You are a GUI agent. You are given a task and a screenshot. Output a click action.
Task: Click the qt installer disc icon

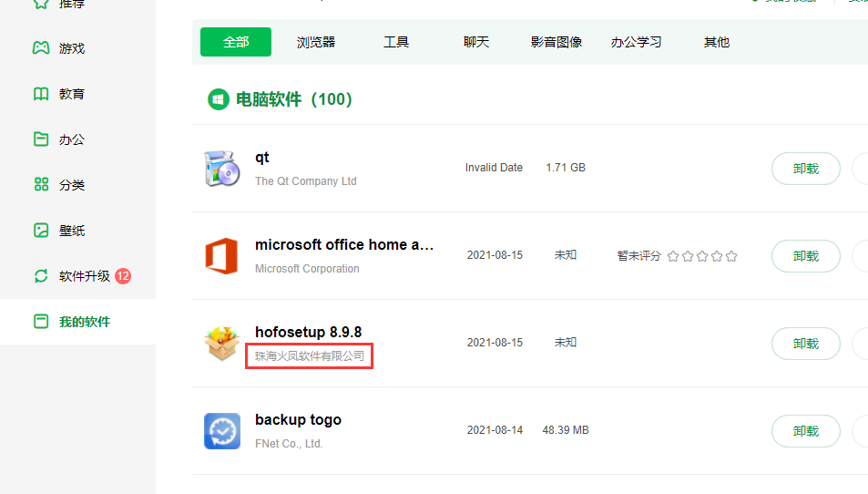click(222, 169)
